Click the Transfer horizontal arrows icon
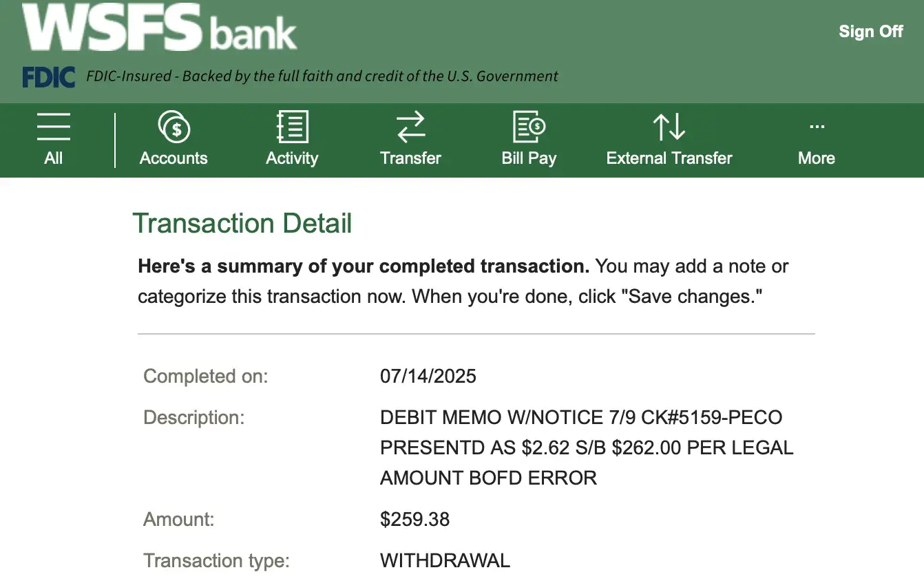Screen dimensions: 924x581 410,127
